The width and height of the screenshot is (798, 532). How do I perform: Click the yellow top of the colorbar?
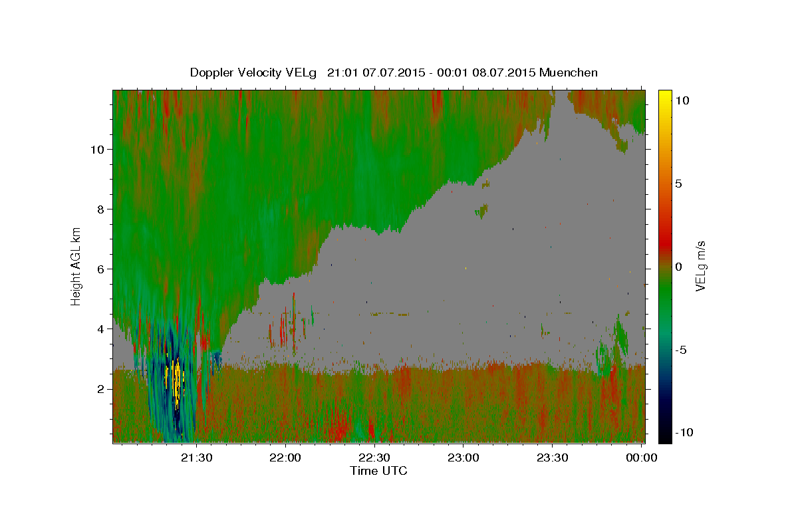[665, 96]
